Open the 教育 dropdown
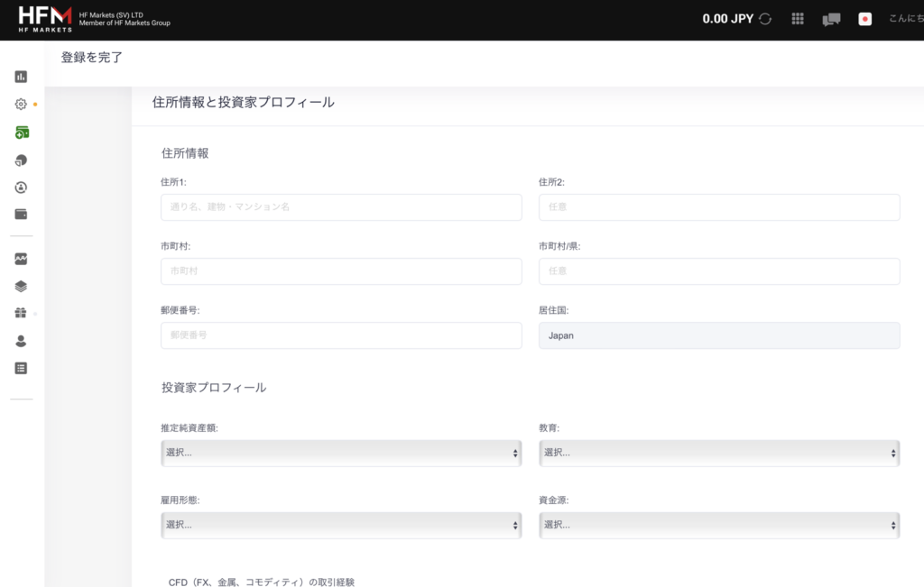This screenshot has width=924, height=587. click(719, 453)
